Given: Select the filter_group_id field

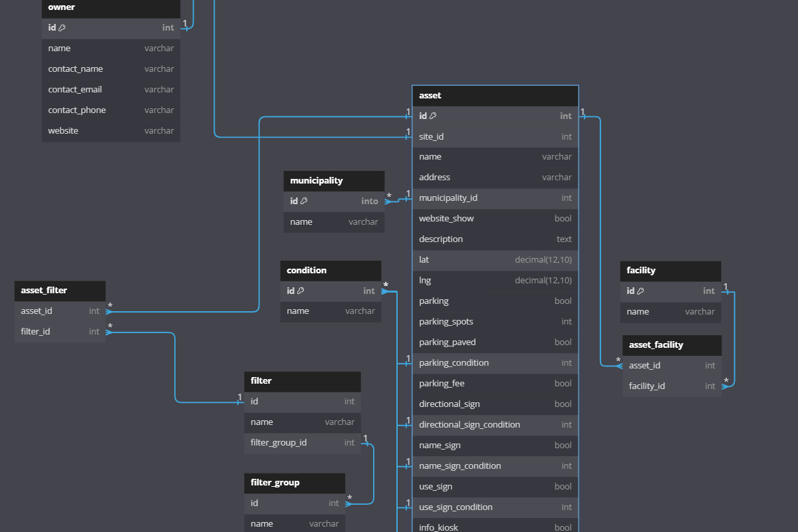Looking at the screenshot, I should click(x=303, y=444).
